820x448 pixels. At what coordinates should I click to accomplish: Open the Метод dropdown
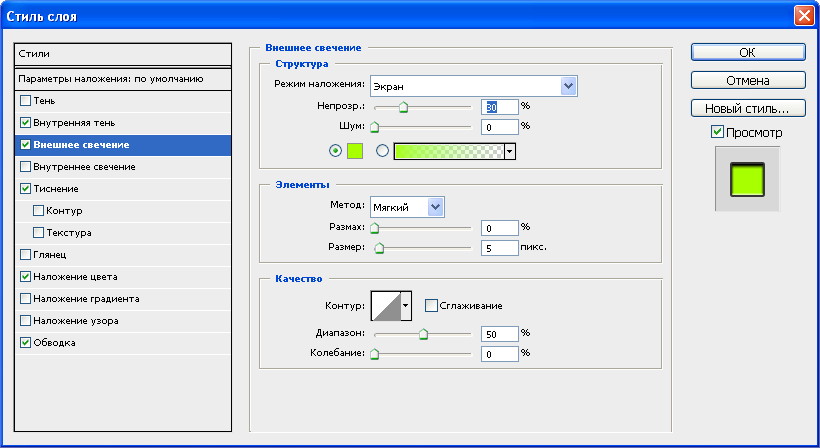coord(407,207)
